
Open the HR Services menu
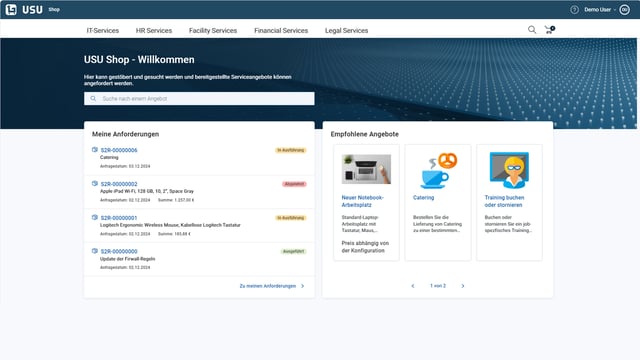[x=154, y=31]
